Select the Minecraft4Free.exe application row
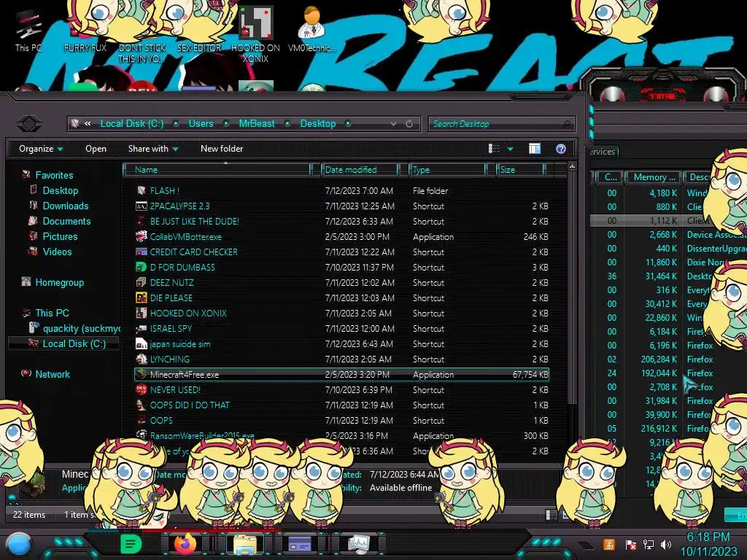 [341, 375]
